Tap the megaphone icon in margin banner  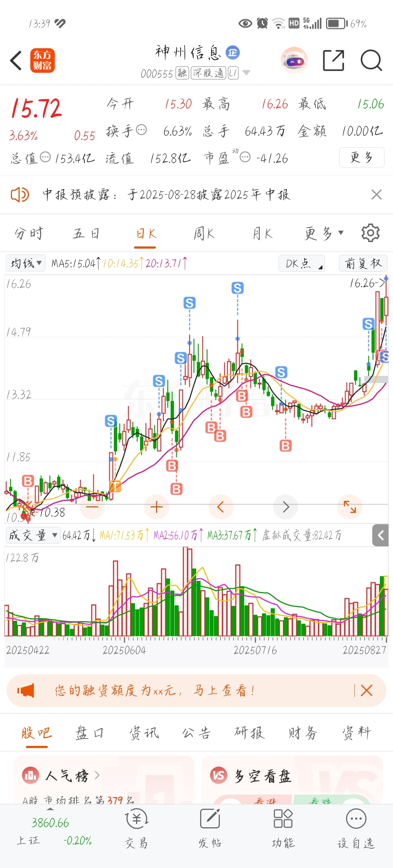tap(25, 690)
